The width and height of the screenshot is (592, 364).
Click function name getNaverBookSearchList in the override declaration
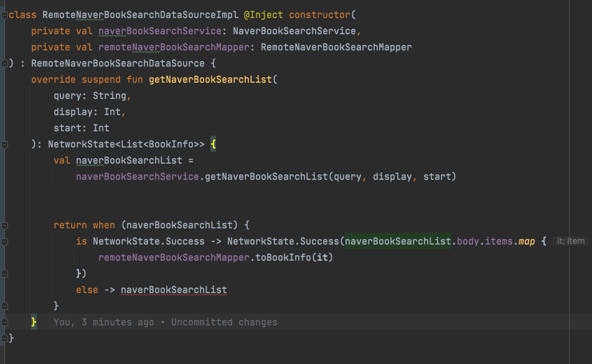(210, 80)
